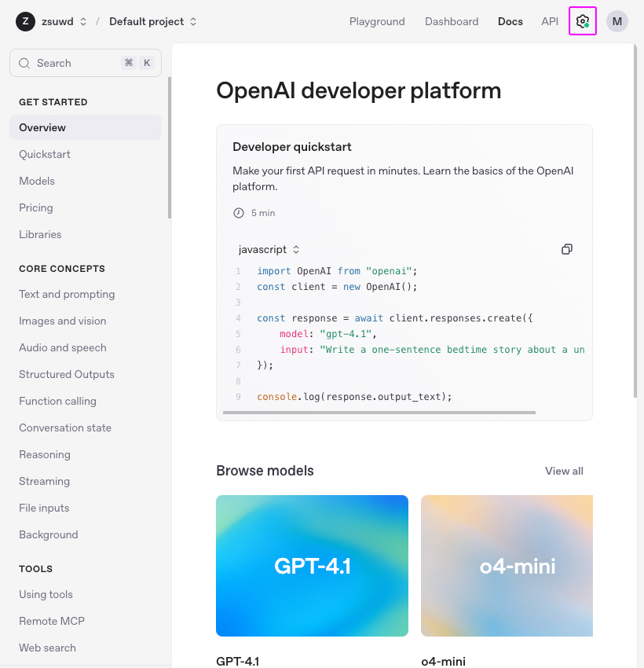Open the API reference tab

pyautogui.click(x=550, y=21)
